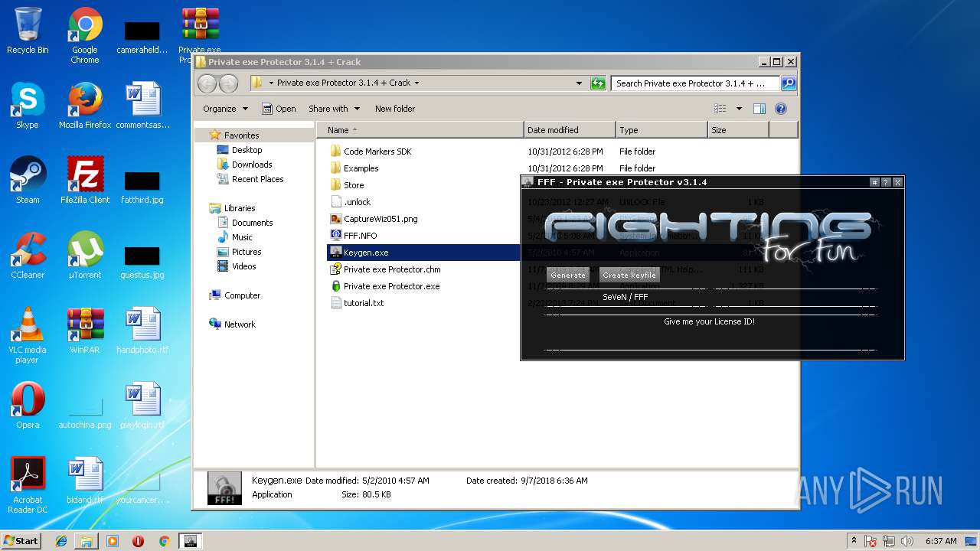Click the Chrome icon in the taskbar

coord(164,541)
